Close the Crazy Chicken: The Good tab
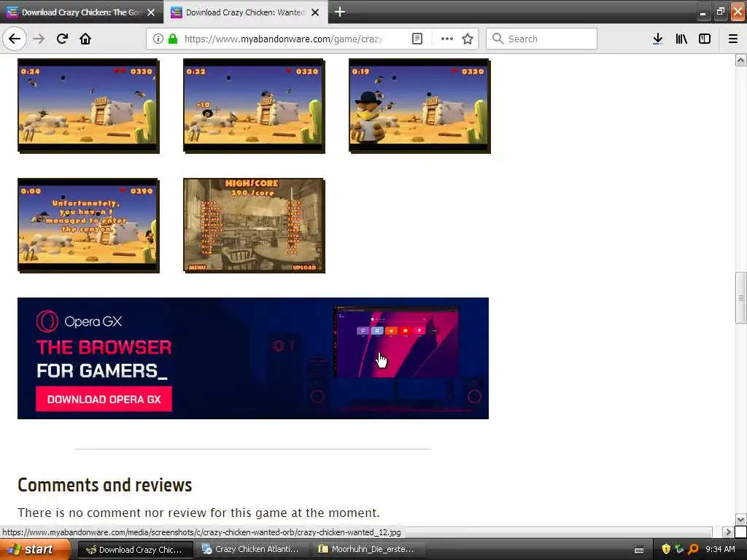Screen dimensions: 747x560 pyautogui.click(x=151, y=12)
